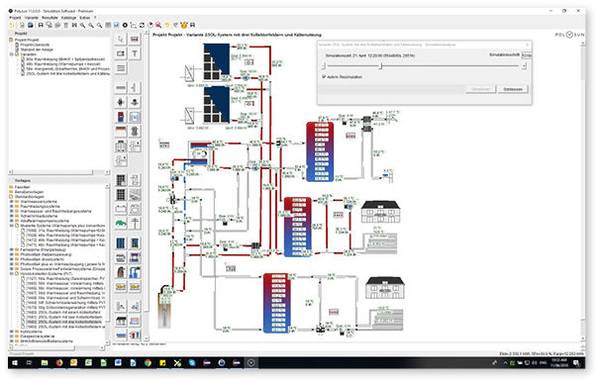This screenshot has height=383, width=600.
Task: Click the simulation time slider handle
Action: (380, 66)
